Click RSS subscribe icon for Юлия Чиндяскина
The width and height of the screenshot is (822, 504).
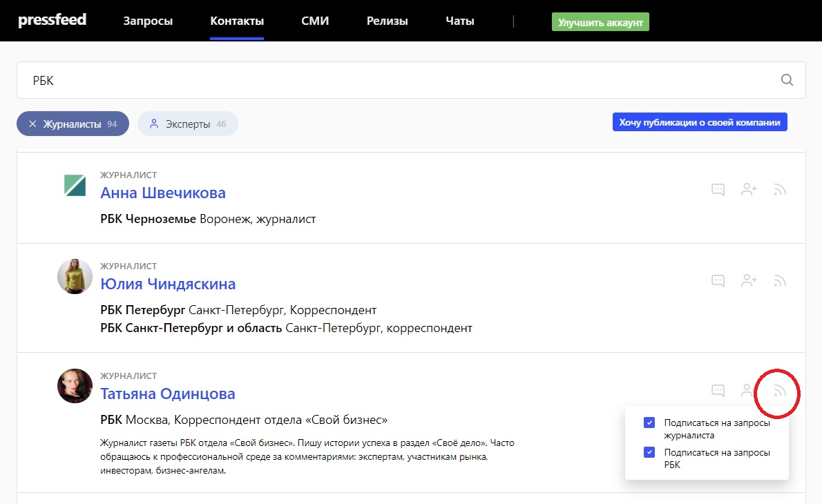coord(780,281)
